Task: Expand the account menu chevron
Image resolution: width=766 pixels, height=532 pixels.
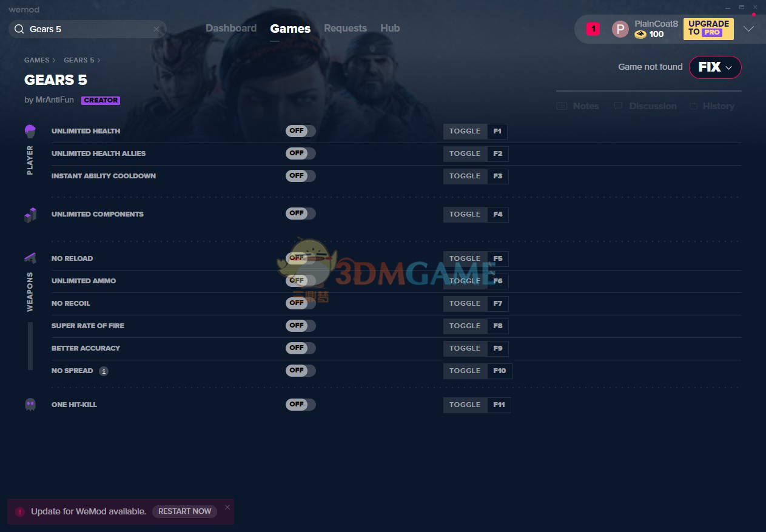Action: tap(748, 29)
